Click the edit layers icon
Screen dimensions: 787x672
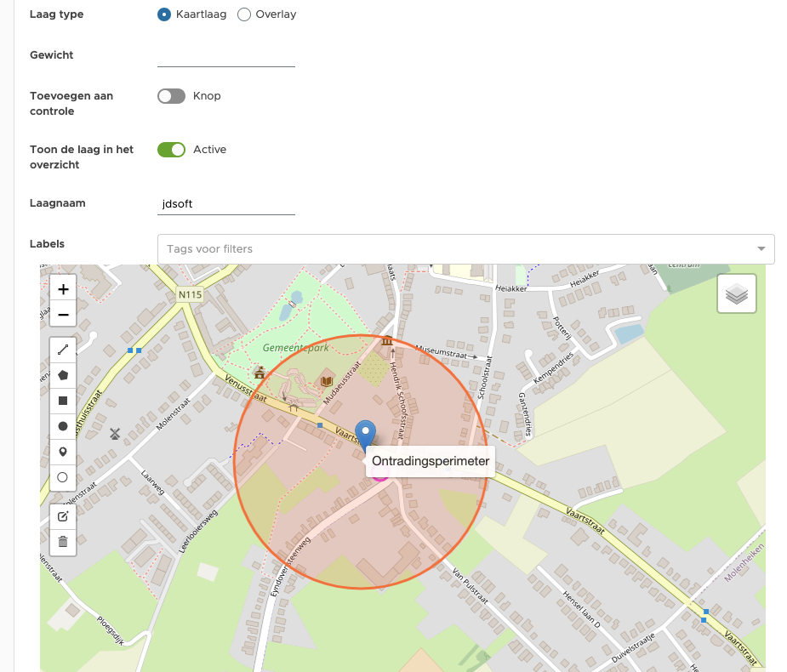click(x=63, y=516)
